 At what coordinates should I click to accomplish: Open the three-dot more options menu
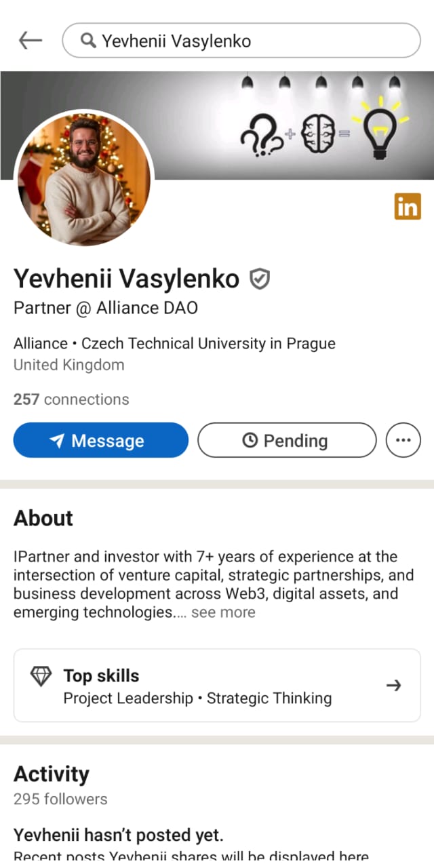[x=403, y=440]
